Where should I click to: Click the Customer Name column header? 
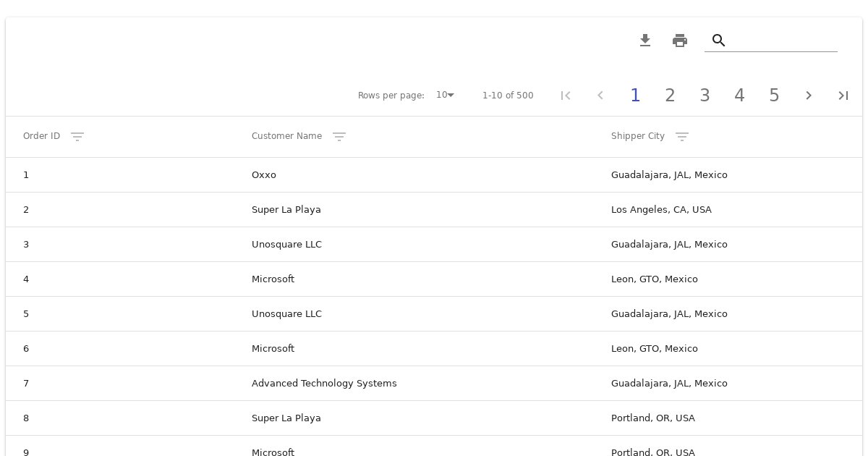coord(286,136)
